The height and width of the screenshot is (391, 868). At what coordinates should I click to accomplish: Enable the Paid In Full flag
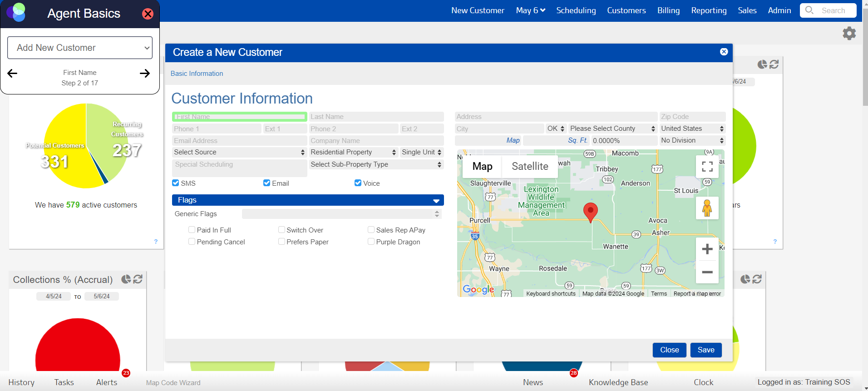point(192,230)
